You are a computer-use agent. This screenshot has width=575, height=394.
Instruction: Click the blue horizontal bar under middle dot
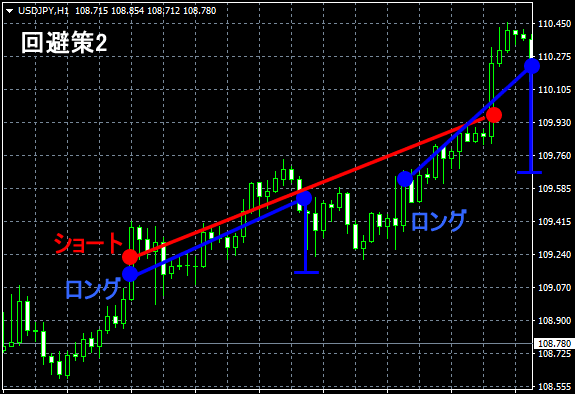pos(307,273)
